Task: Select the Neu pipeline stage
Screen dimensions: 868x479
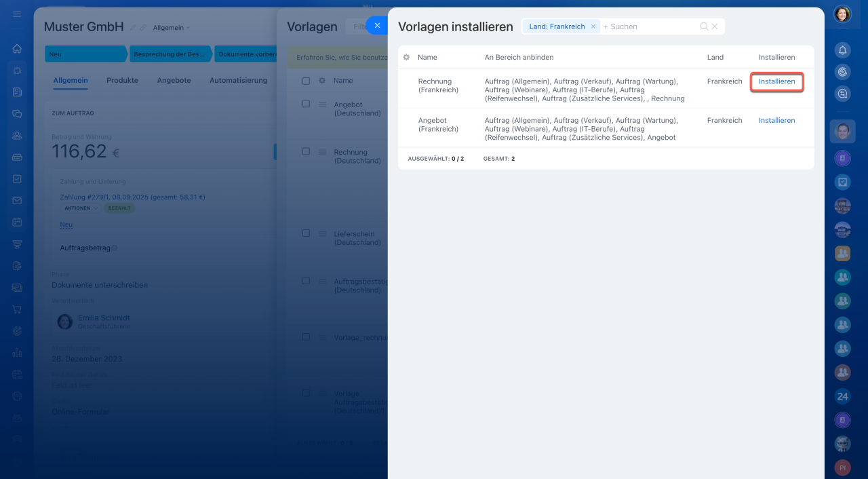Action: click(x=86, y=54)
